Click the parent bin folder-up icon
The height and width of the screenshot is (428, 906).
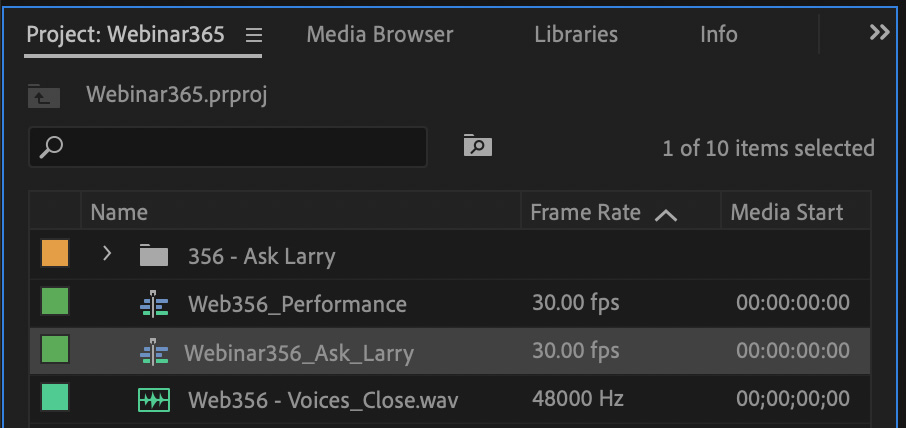(x=44, y=96)
